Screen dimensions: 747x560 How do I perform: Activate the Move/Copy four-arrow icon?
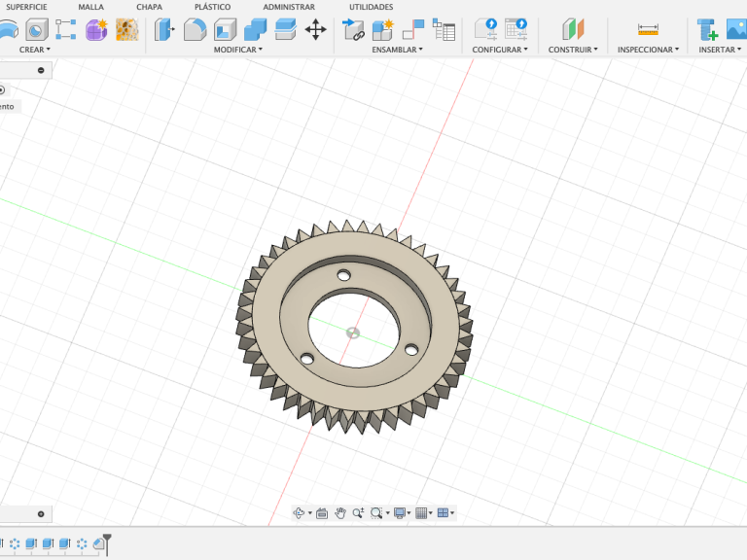tap(315, 29)
